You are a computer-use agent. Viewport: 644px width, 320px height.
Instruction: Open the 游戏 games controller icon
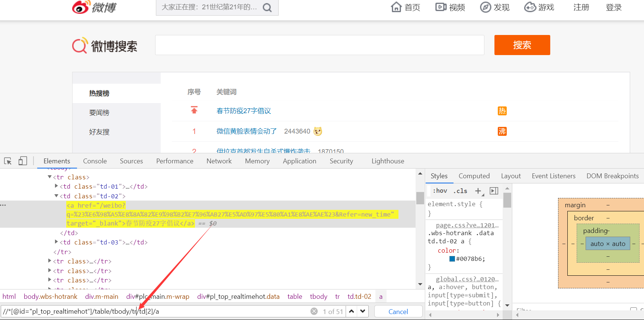530,7
